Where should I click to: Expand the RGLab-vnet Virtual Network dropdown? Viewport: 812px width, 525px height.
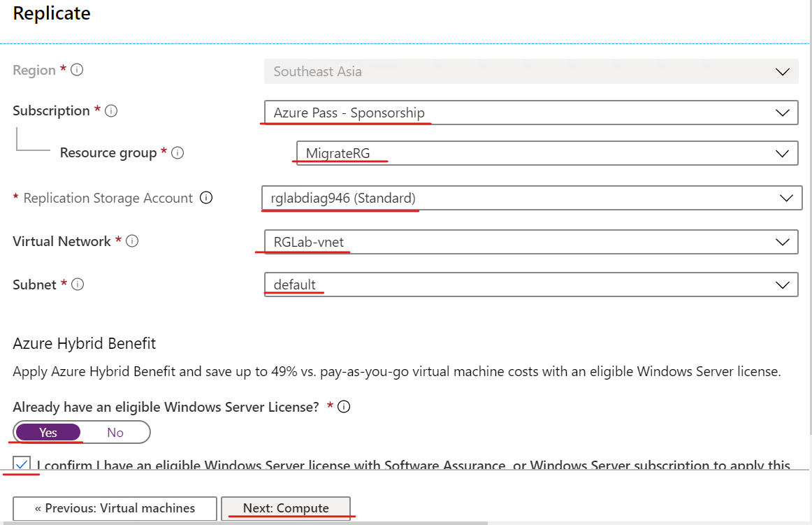530,242
